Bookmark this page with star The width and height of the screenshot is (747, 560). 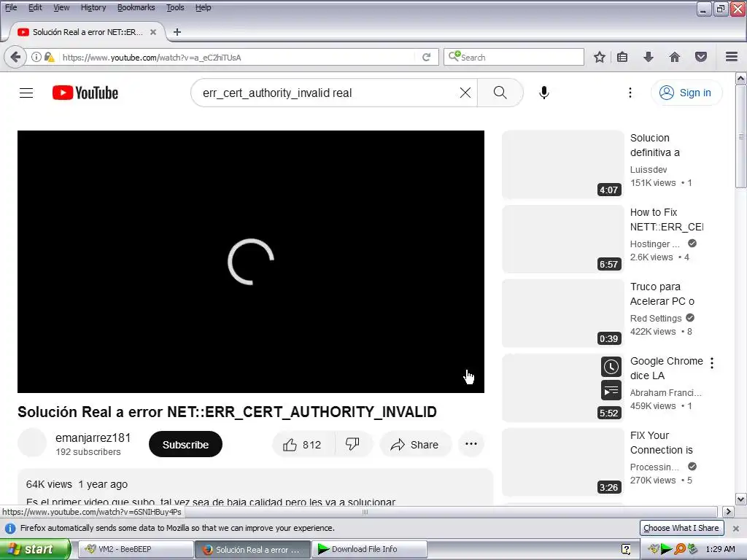point(600,57)
